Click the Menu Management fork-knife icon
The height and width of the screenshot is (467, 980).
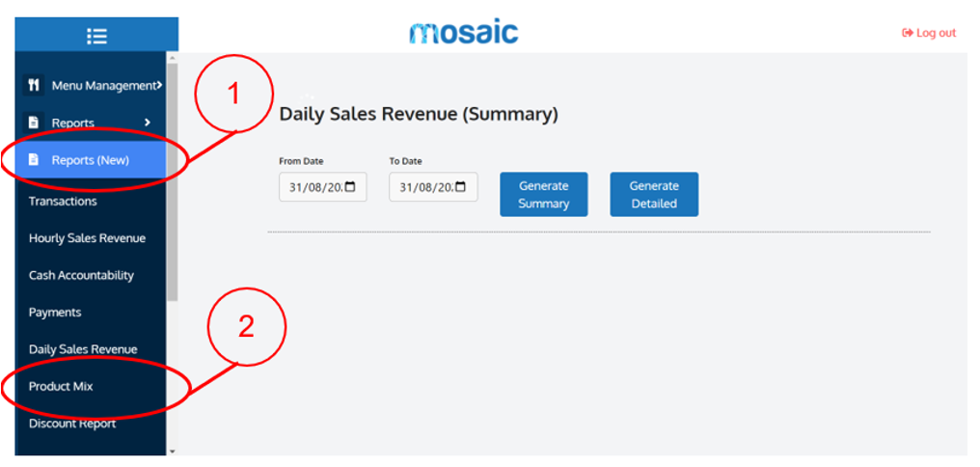coord(34,85)
